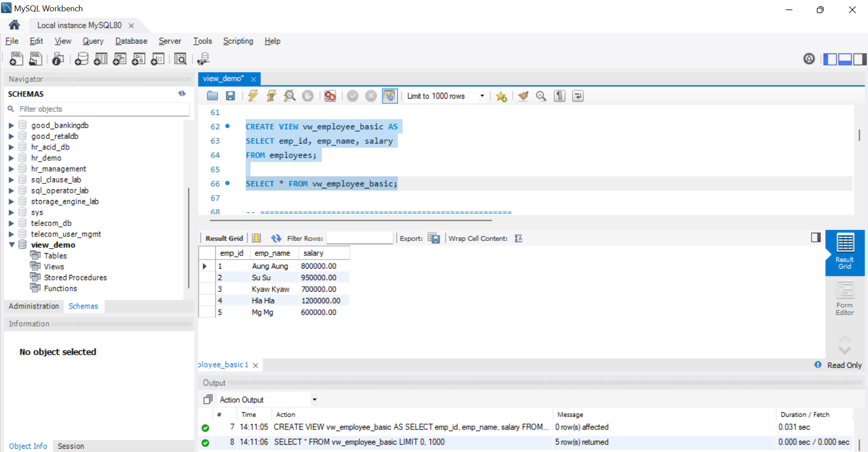Click the Filter objects search field

pos(104,109)
